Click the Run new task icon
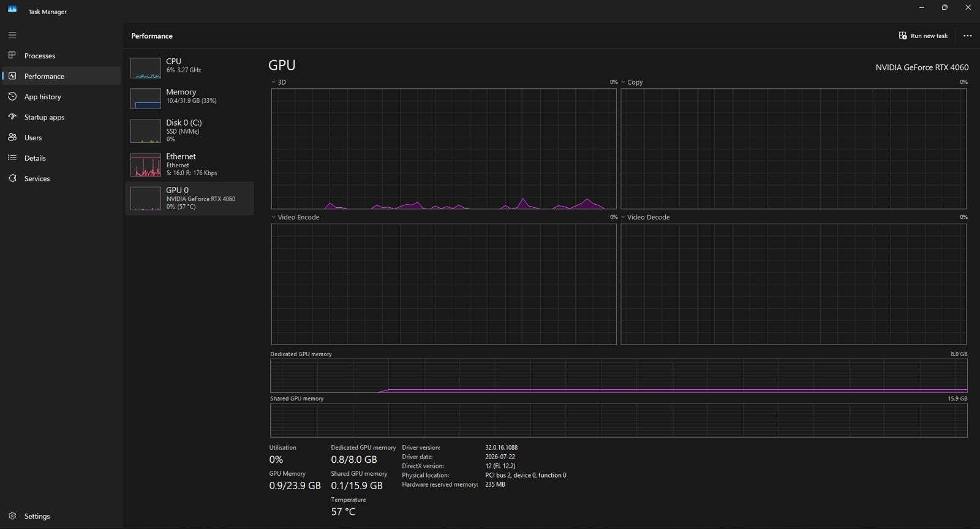The width and height of the screenshot is (980, 529). click(x=902, y=36)
